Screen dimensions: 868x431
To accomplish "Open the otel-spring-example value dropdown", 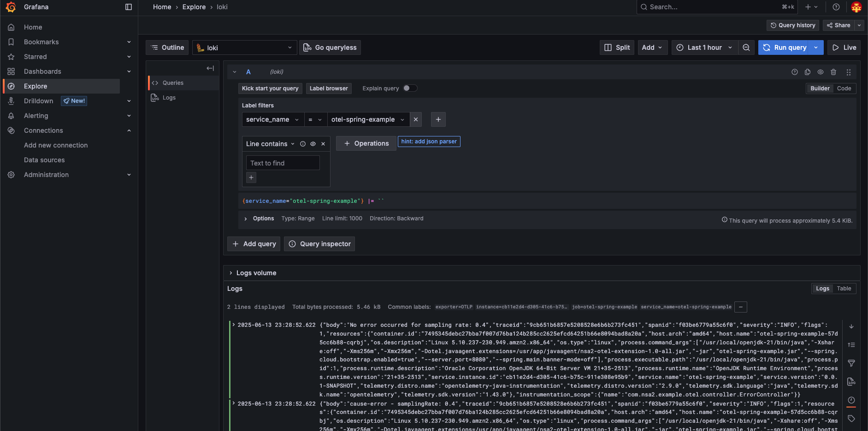I will (368, 119).
